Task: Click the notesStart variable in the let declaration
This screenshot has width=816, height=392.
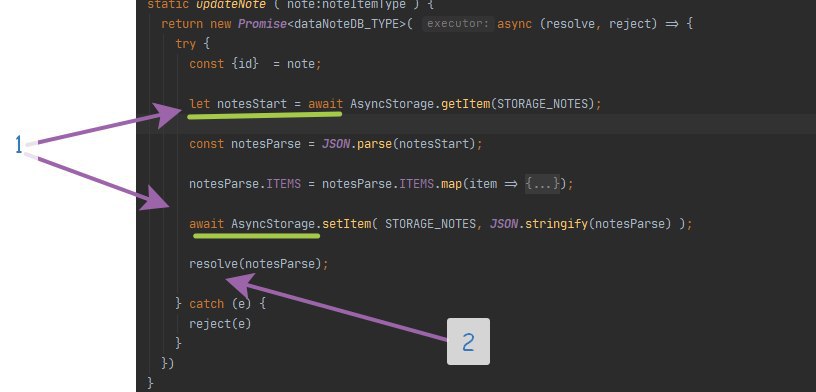Action: click(x=252, y=104)
